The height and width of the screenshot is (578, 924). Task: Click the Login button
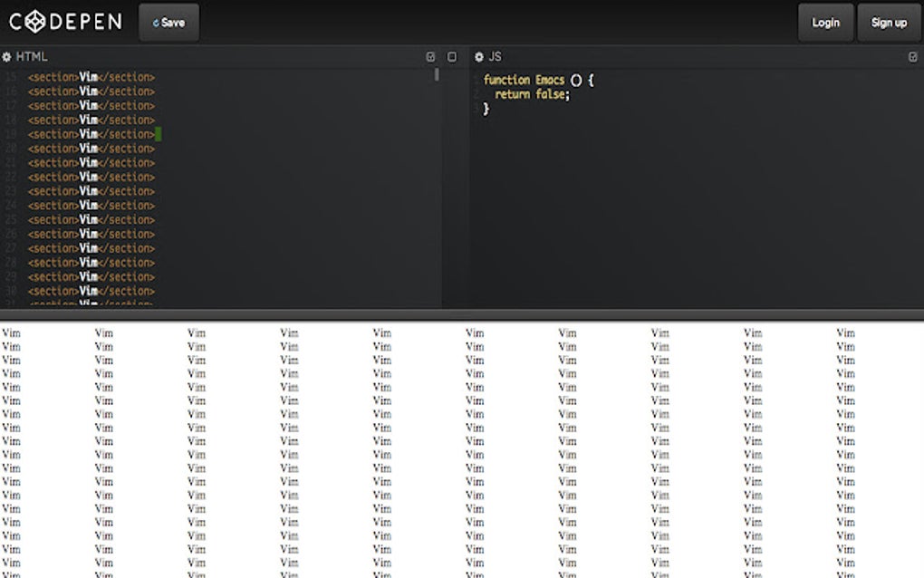[x=824, y=23]
